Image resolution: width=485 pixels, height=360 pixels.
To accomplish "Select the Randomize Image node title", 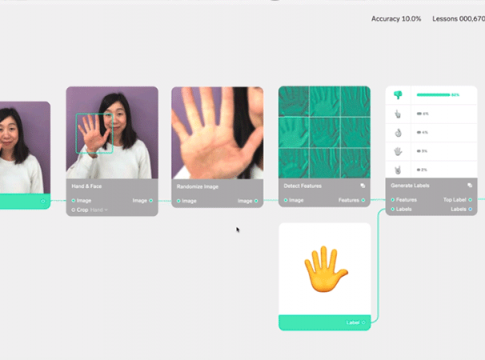I will coord(197,187).
